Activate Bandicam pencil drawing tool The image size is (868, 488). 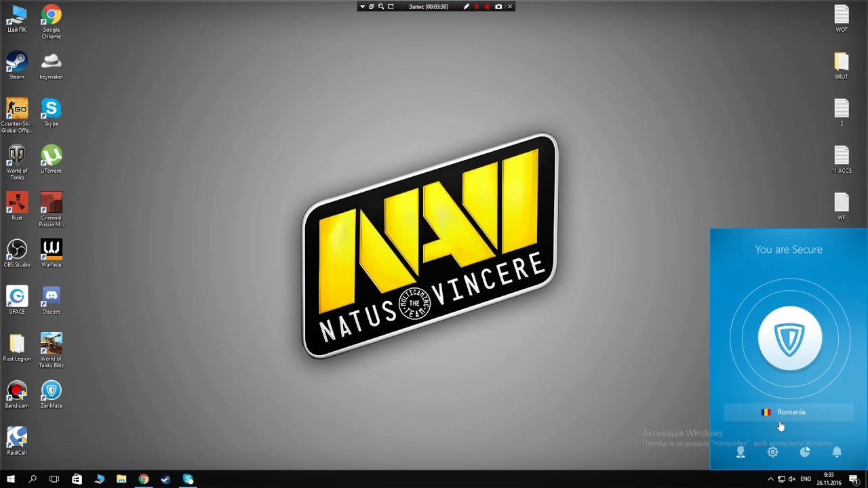coord(466,7)
